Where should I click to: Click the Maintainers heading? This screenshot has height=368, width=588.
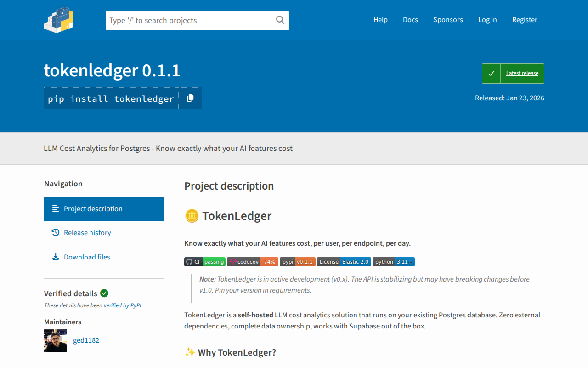click(62, 322)
